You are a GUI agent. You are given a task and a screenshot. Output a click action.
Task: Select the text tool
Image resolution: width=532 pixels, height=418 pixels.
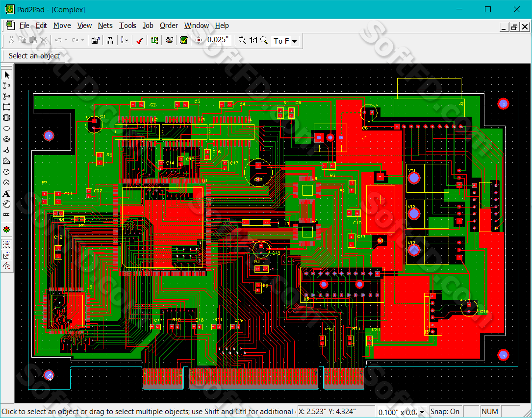coord(6,194)
